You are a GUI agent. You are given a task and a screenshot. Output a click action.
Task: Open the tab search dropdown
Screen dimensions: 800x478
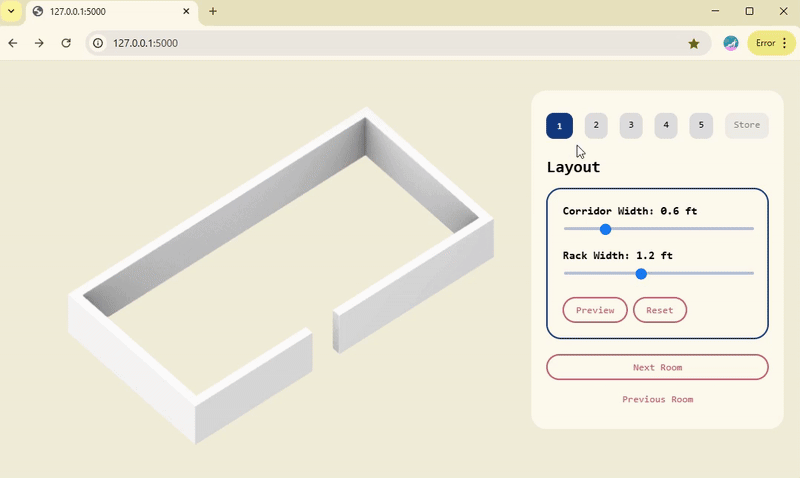click(11, 11)
